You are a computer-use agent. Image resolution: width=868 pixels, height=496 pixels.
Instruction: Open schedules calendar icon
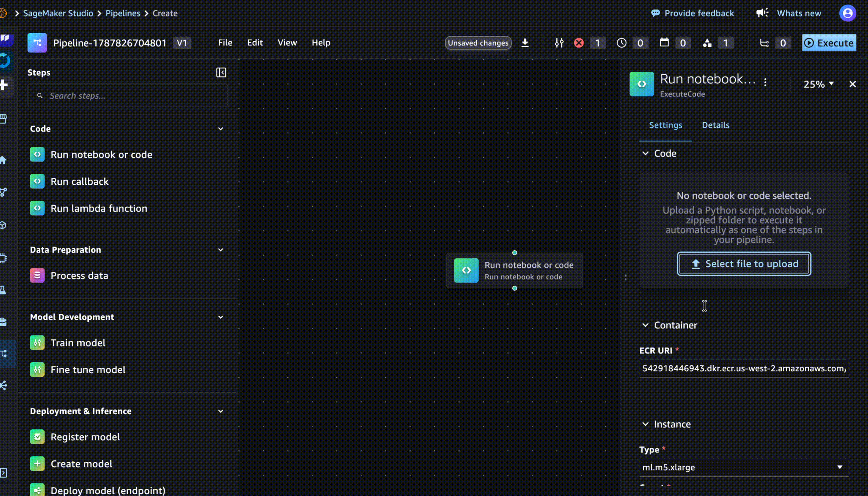click(664, 43)
